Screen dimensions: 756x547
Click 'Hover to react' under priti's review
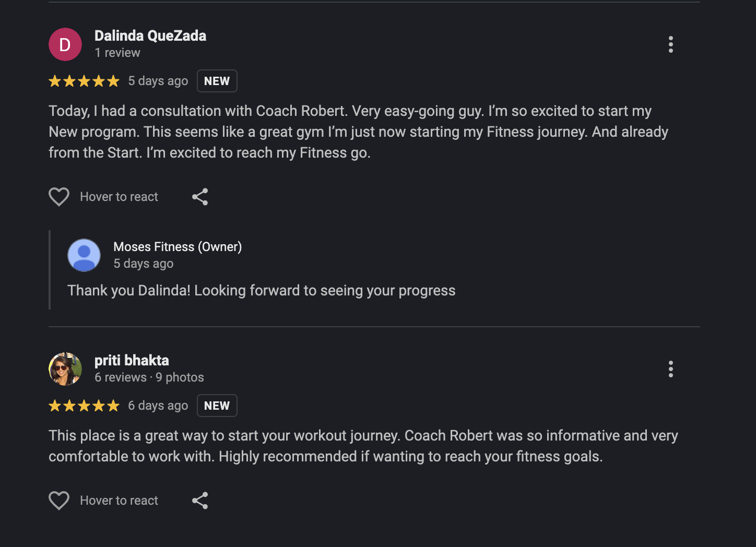tap(119, 501)
